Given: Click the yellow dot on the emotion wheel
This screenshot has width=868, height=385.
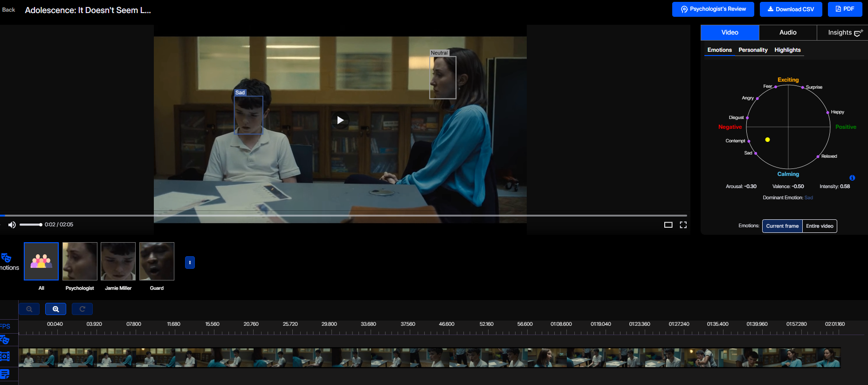Looking at the screenshot, I should 767,140.
